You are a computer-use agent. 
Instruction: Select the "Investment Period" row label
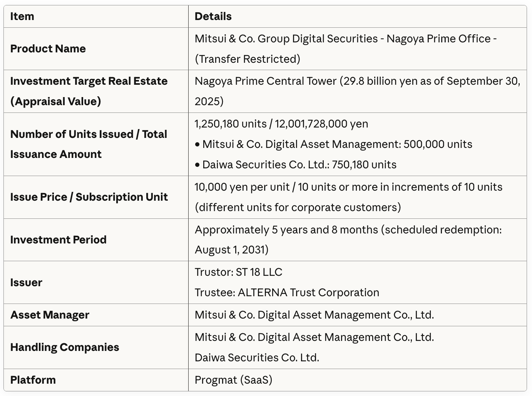[x=59, y=240]
